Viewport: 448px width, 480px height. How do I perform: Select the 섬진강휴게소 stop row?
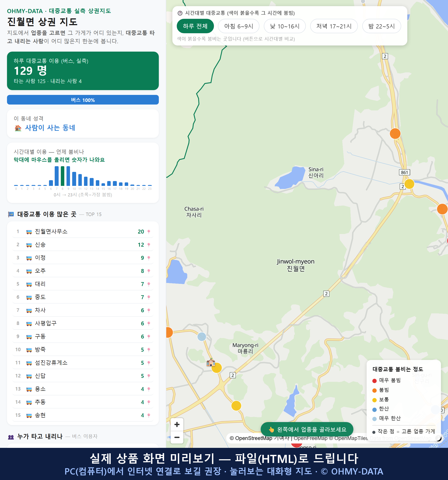tap(83, 363)
